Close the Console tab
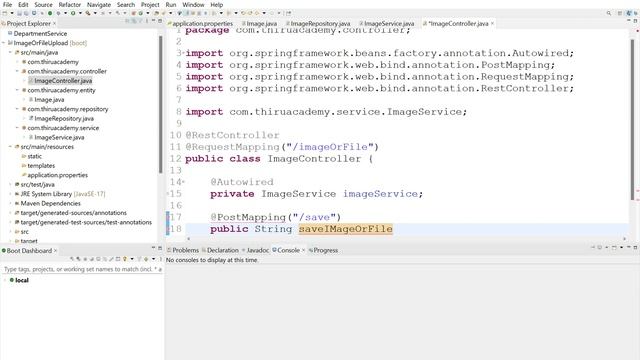The width and height of the screenshot is (640, 360). click(x=303, y=250)
